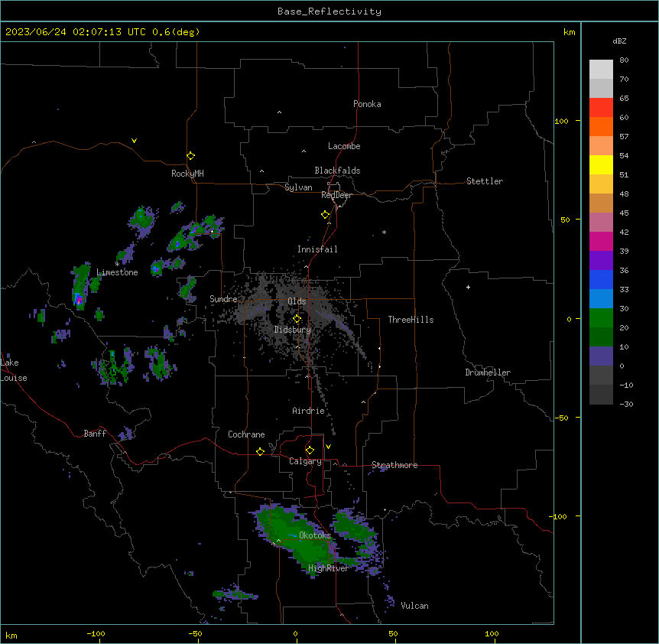Select the Ponoka city label
Screen dimensions: 659x644
[x=367, y=104]
